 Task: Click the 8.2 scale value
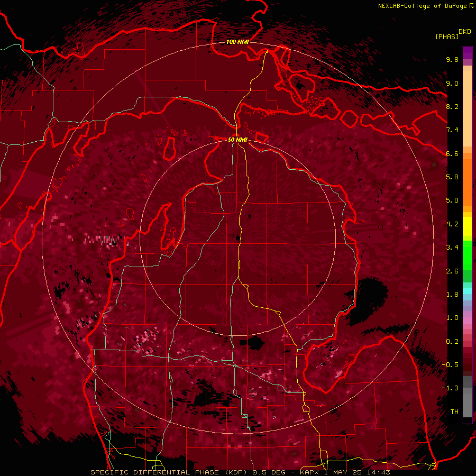point(452,106)
